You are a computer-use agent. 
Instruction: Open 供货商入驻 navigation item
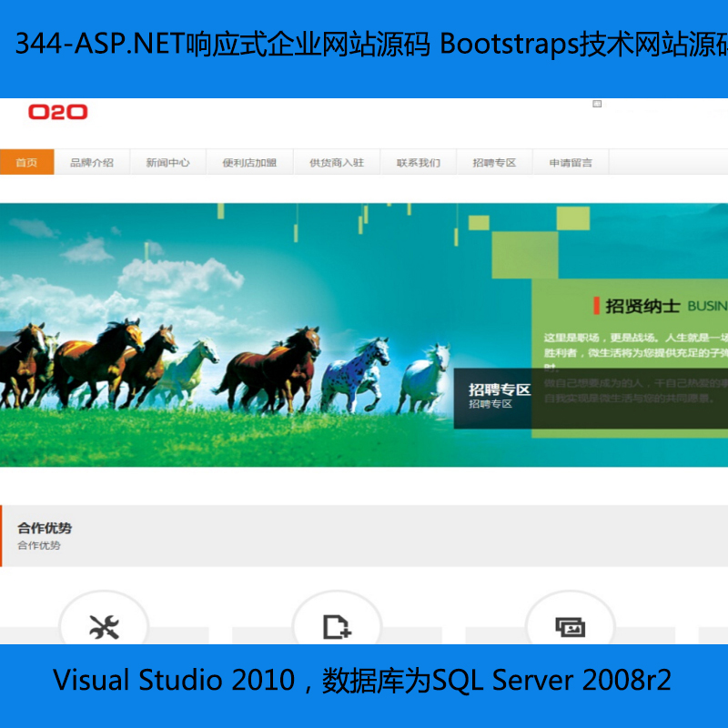(336, 162)
